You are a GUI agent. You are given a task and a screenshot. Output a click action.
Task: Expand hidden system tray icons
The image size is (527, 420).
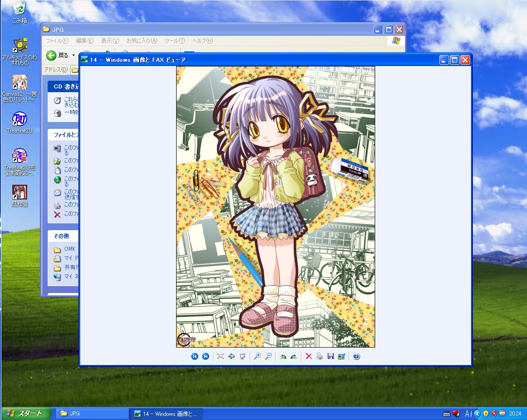tap(477, 414)
